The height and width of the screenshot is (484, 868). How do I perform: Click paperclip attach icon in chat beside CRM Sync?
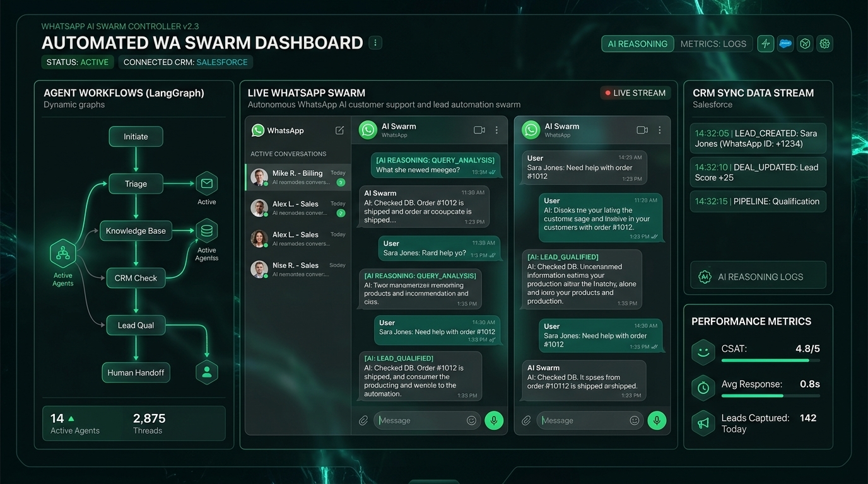526,420
